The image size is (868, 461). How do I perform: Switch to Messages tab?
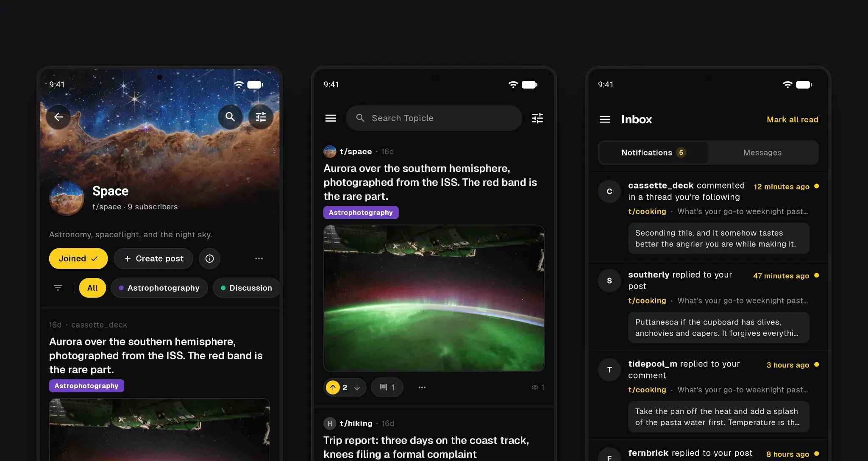(x=762, y=153)
